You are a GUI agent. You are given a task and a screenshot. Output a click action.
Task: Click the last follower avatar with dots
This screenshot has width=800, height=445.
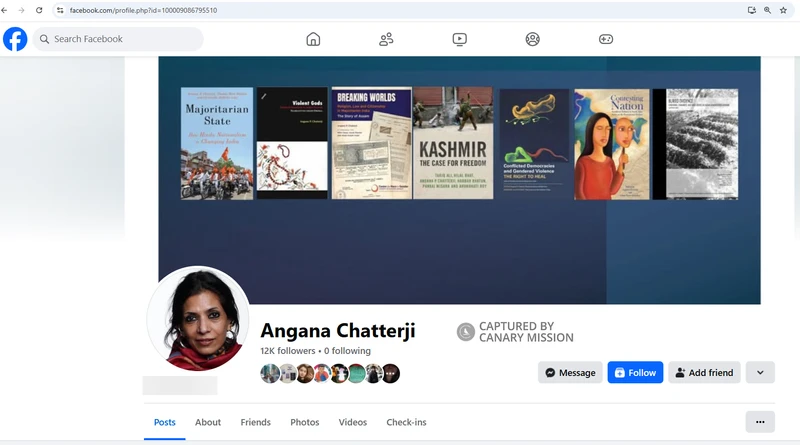[391, 374]
